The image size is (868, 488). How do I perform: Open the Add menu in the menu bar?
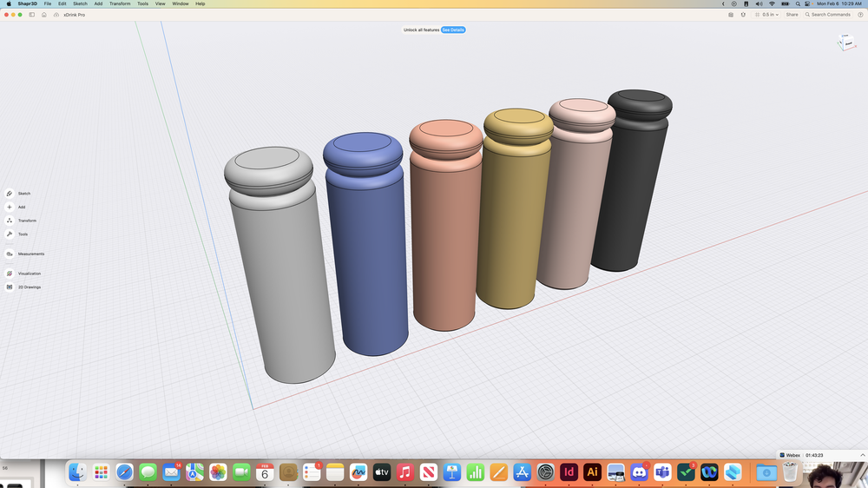tap(98, 3)
